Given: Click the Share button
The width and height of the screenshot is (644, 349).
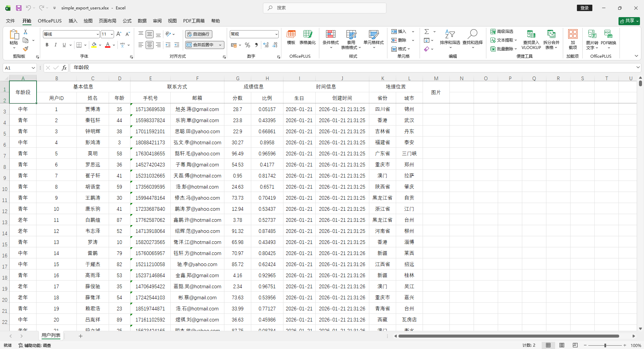Looking at the screenshot, I should (629, 21).
